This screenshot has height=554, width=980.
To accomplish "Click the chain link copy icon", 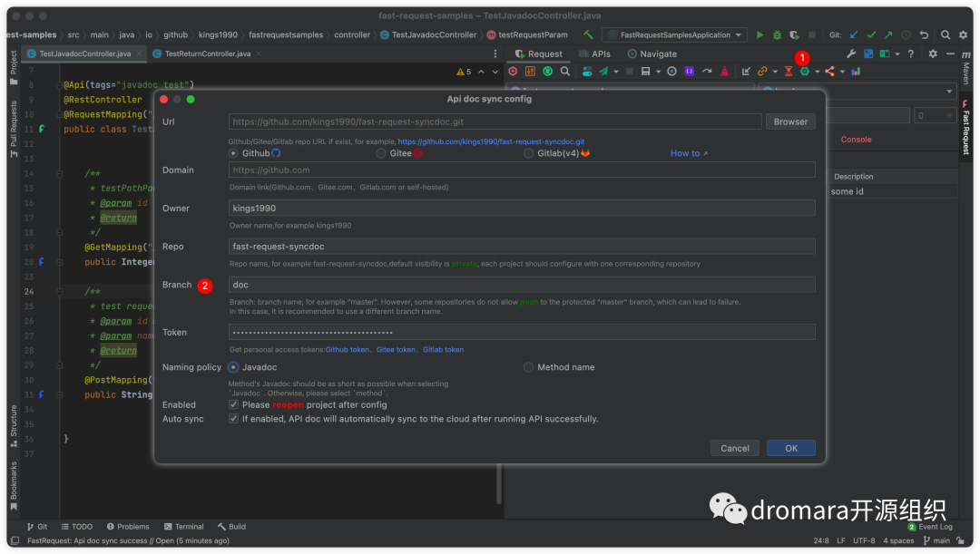I will click(762, 72).
